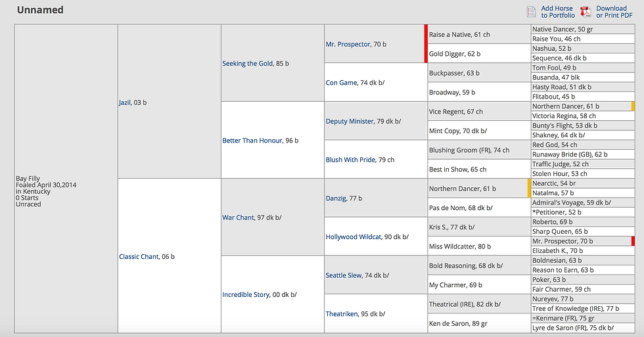The width and height of the screenshot is (644, 337).
Task: Click the red marker beside Raise a Native
Action: click(x=426, y=43)
